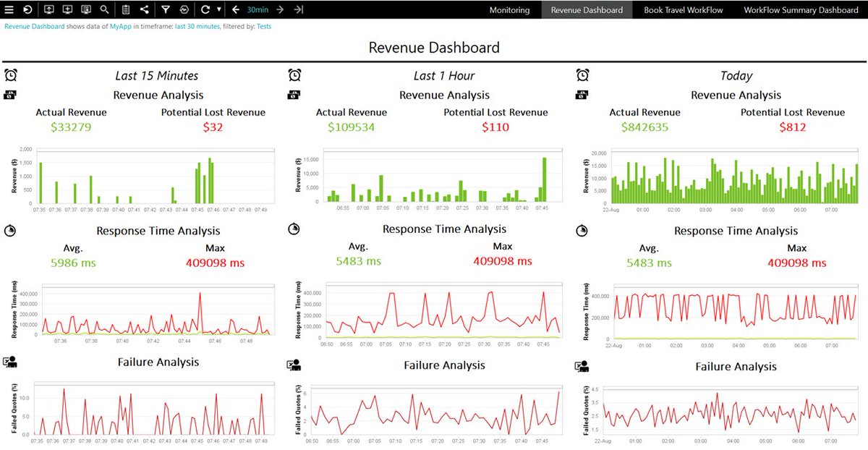Click alarm clock icon beside Today

pyautogui.click(x=583, y=75)
